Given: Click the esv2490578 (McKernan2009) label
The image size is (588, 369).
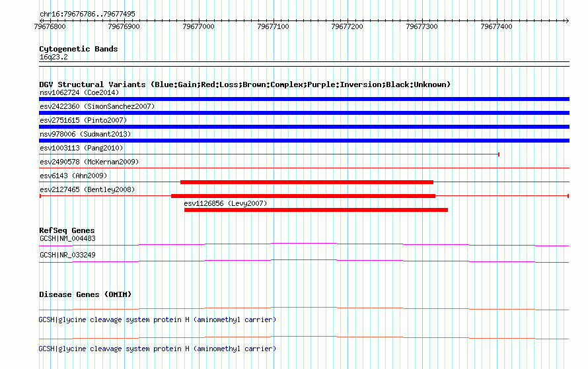Looking at the screenshot, I should 89,162.
